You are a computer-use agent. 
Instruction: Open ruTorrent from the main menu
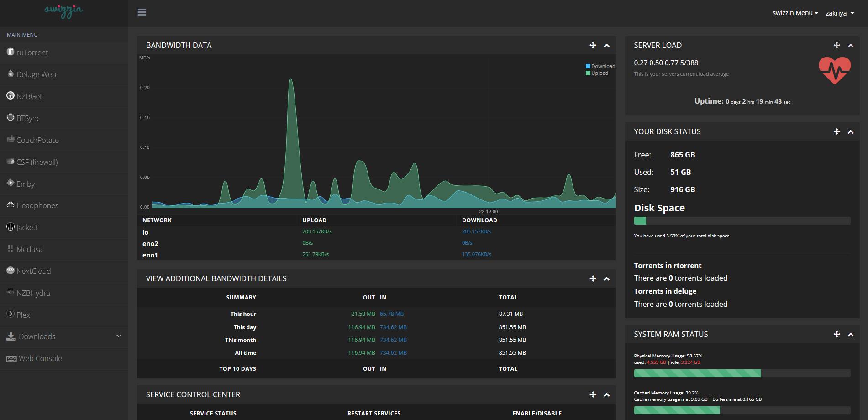tap(32, 52)
